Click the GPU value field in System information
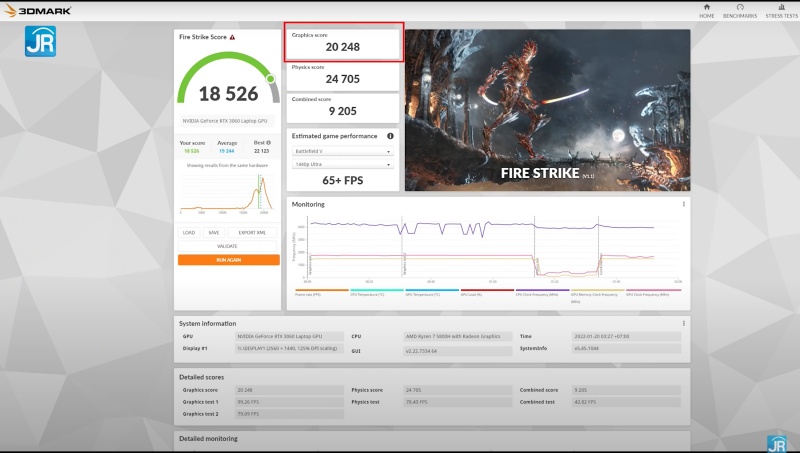Screen dimensions: 800x453 [289, 337]
